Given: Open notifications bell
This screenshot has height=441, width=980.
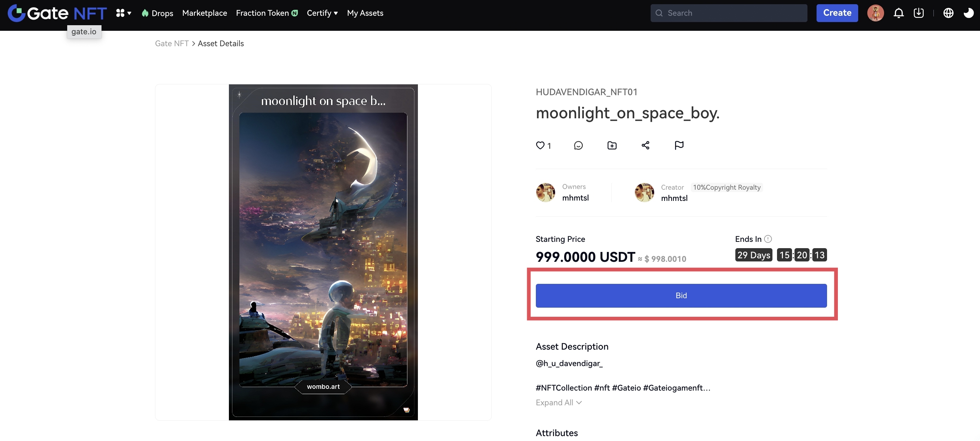Looking at the screenshot, I should (898, 13).
